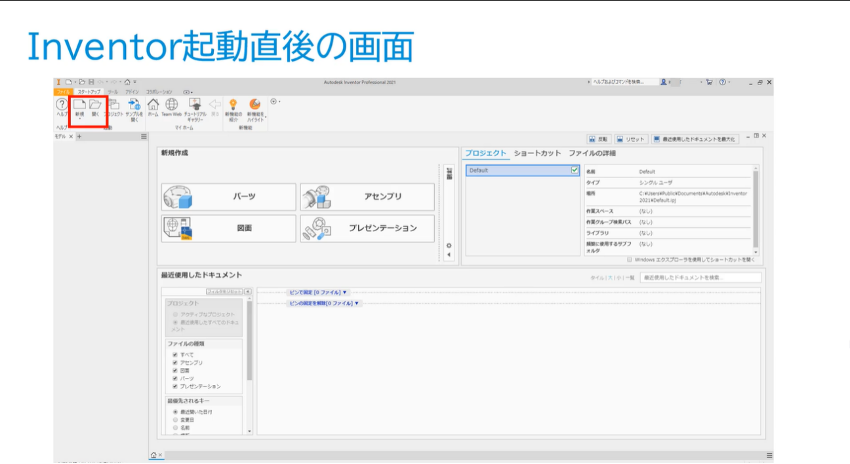Expand the ピンで固定 [0 ファイル] section
This screenshot has height=464, width=850.
pyautogui.click(x=318, y=292)
